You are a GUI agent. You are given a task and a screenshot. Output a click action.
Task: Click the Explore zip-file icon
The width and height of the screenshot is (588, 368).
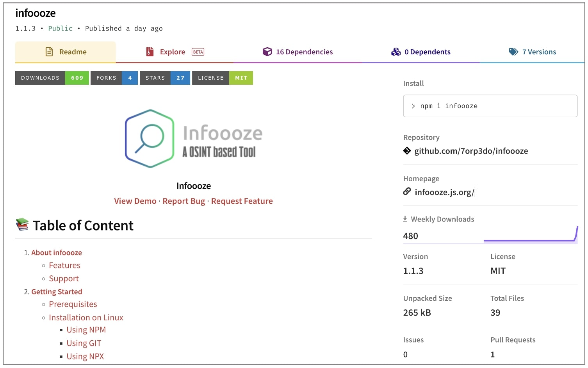[x=150, y=52]
